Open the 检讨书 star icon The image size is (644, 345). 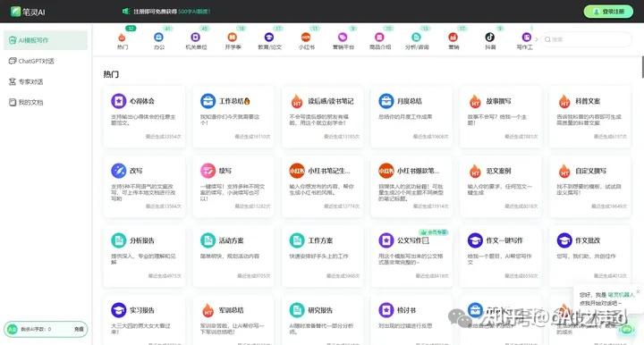tap(386, 310)
